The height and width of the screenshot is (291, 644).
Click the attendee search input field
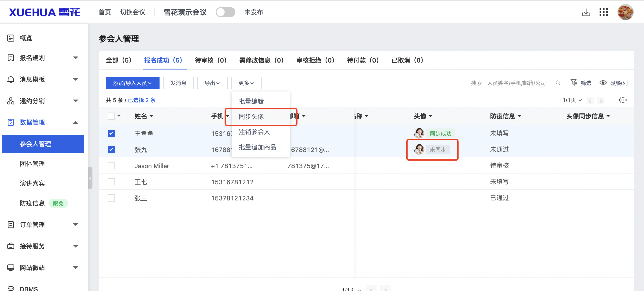click(x=515, y=83)
